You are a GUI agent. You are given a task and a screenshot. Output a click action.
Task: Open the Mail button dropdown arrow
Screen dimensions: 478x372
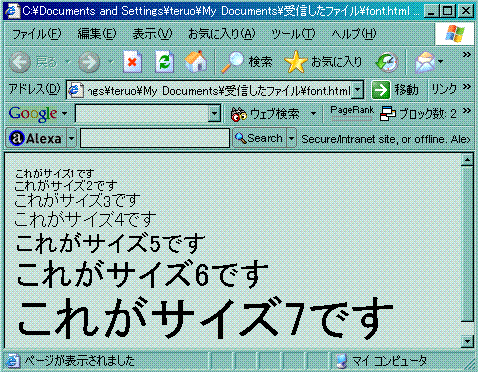[440, 62]
